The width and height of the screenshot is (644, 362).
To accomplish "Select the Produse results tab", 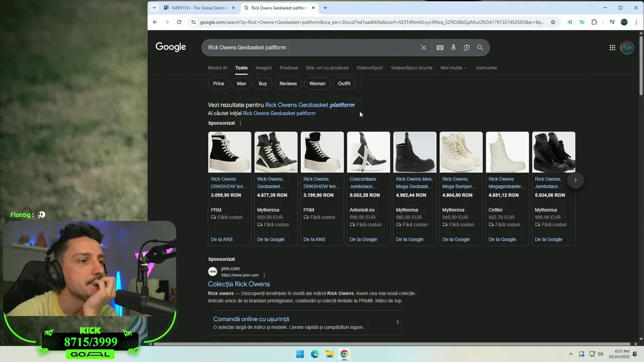I will click(x=289, y=68).
